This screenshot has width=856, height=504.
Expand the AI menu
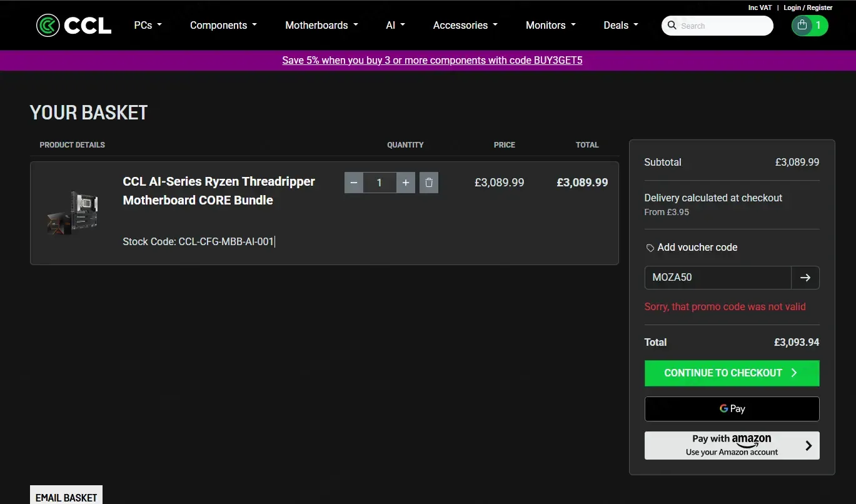click(x=395, y=25)
